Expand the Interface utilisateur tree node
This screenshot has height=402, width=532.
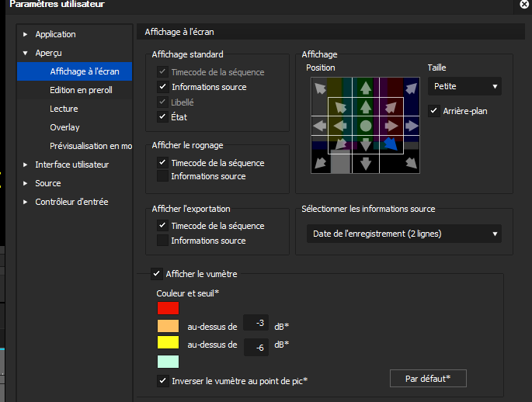click(x=26, y=165)
